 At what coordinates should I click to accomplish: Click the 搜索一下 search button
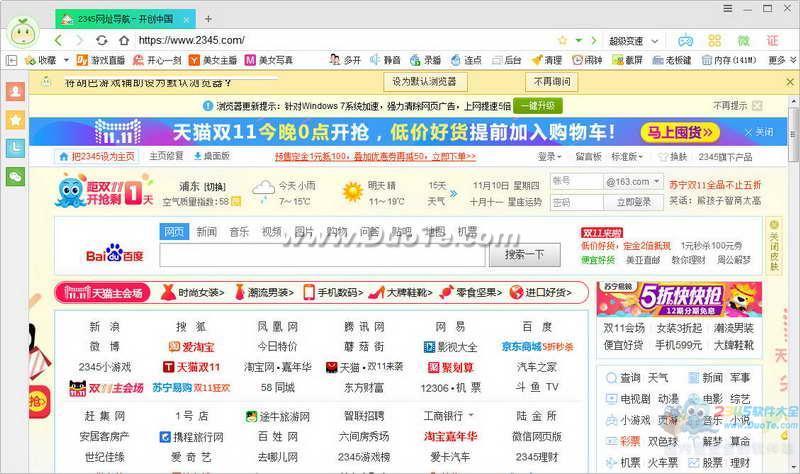coord(524,255)
